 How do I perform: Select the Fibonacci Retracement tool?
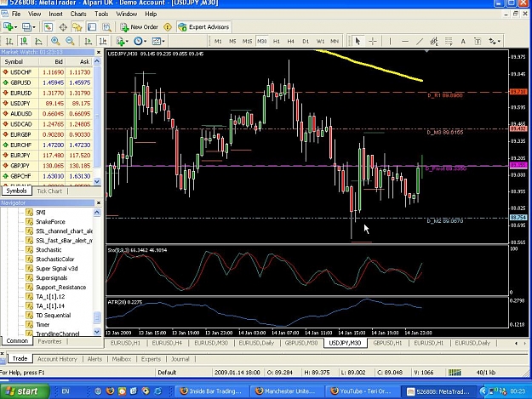click(449, 42)
